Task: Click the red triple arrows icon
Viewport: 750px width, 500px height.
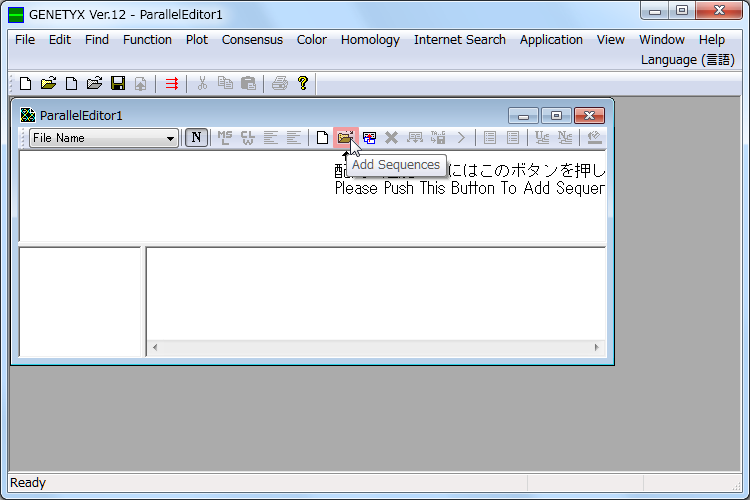Action: pyautogui.click(x=172, y=84)
